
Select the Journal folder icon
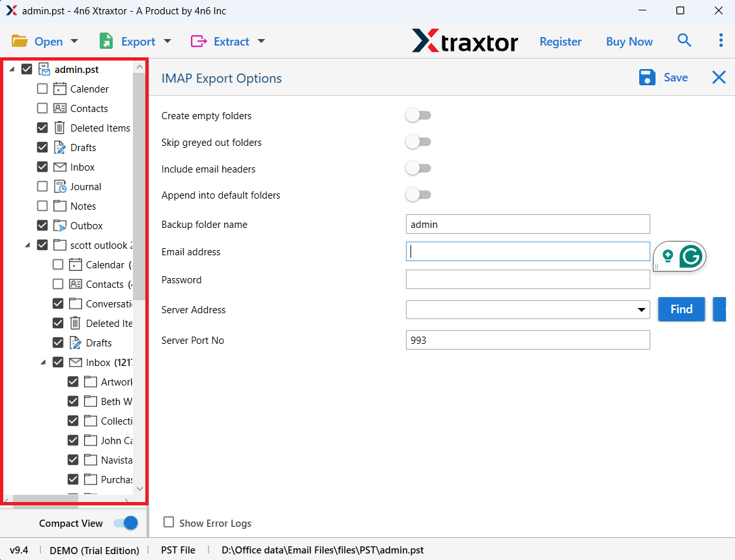60,187
